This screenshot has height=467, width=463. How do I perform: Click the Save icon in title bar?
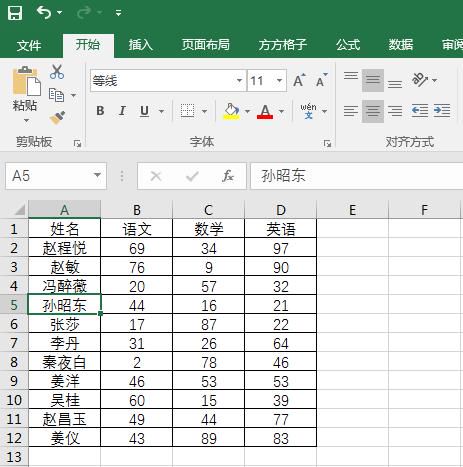click(14, 13)
